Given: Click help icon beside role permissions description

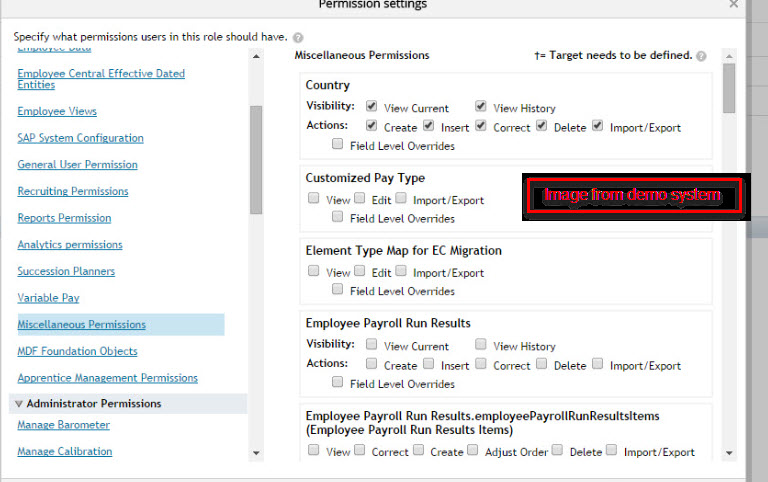Looking at the screenshot, I should (x=298, y=38).
